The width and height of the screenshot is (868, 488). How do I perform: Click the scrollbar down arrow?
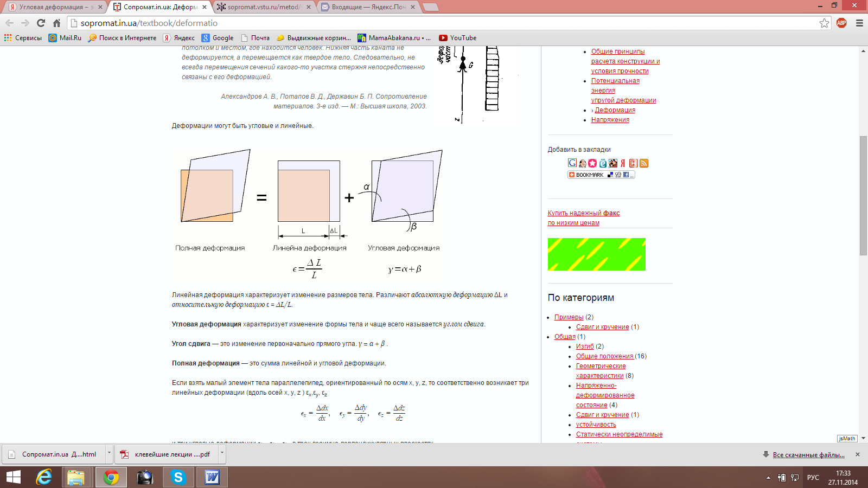pyautogui.click(x=863, y=438)
